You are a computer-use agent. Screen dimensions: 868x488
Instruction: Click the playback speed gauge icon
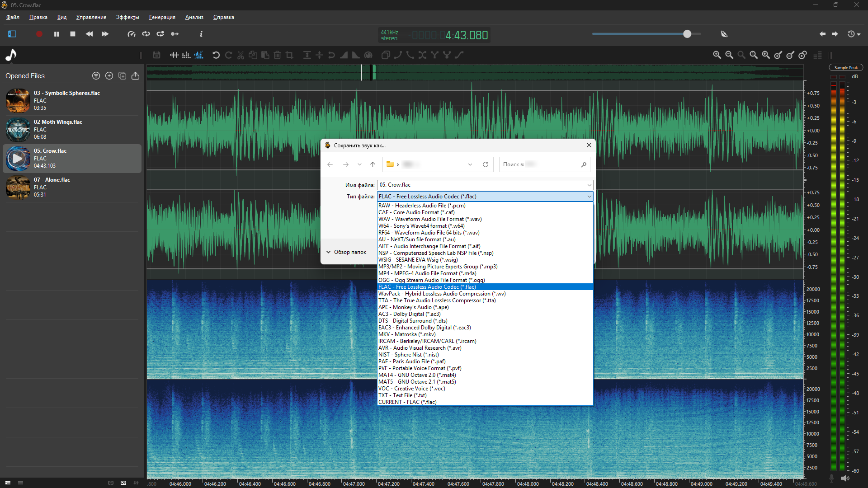(132, 34)
